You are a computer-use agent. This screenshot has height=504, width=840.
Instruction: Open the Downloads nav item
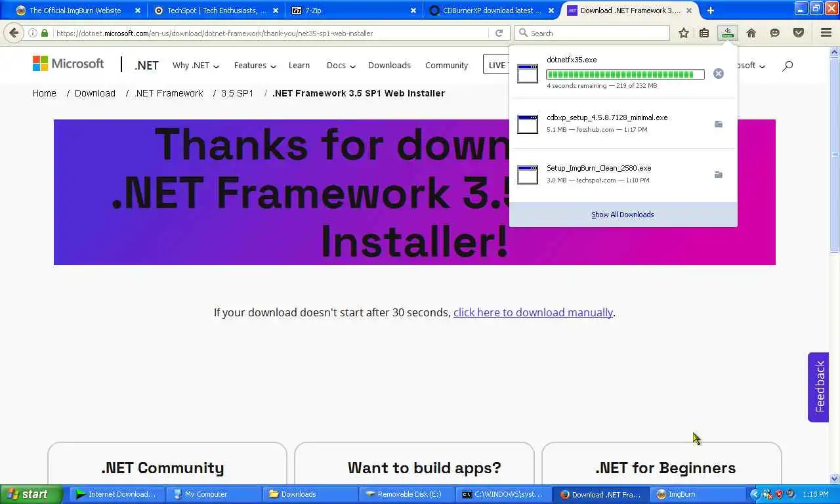tap(389, 65)
